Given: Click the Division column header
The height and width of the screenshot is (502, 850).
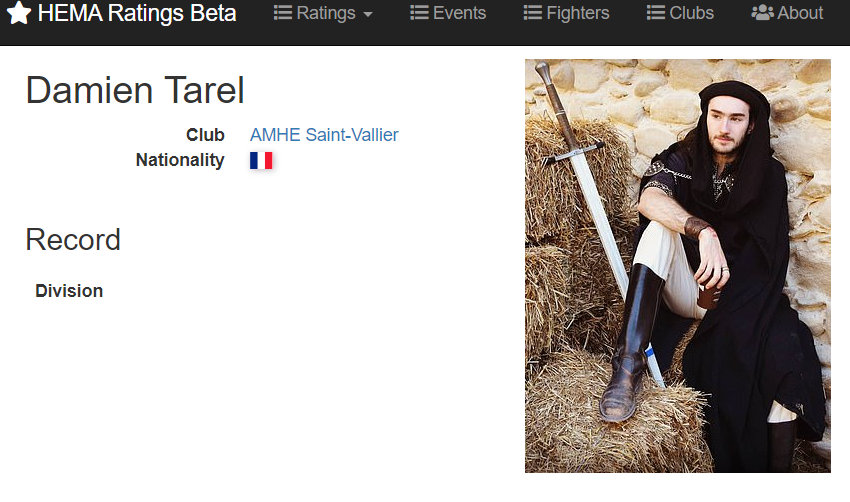Looking at the screenshot, I should click(x=69, y=291).
